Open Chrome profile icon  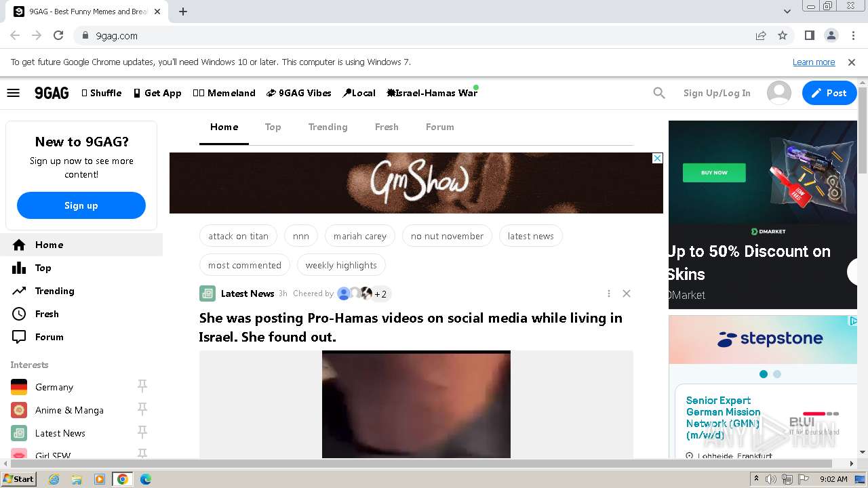[831, 35]
